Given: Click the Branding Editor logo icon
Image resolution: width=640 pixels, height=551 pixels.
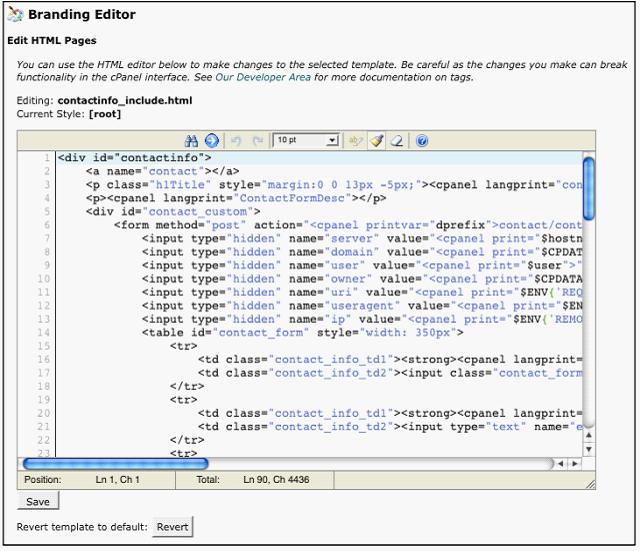Looking at the screenshot, I should (15, 15).
